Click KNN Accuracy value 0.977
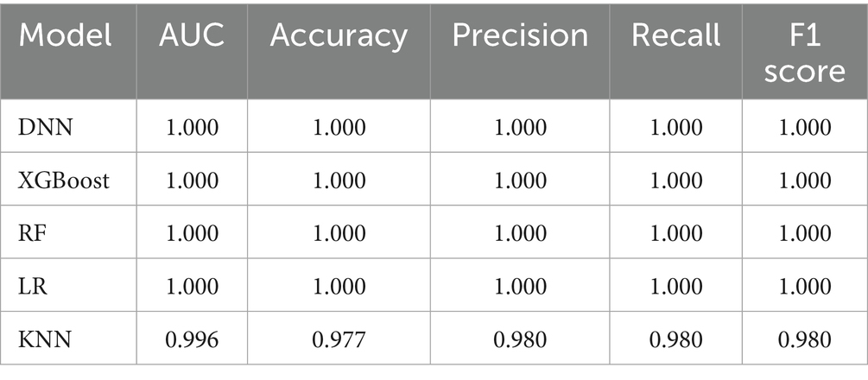Image resolution: width=868 pixels, height=380 pixels. pos(339,339)
